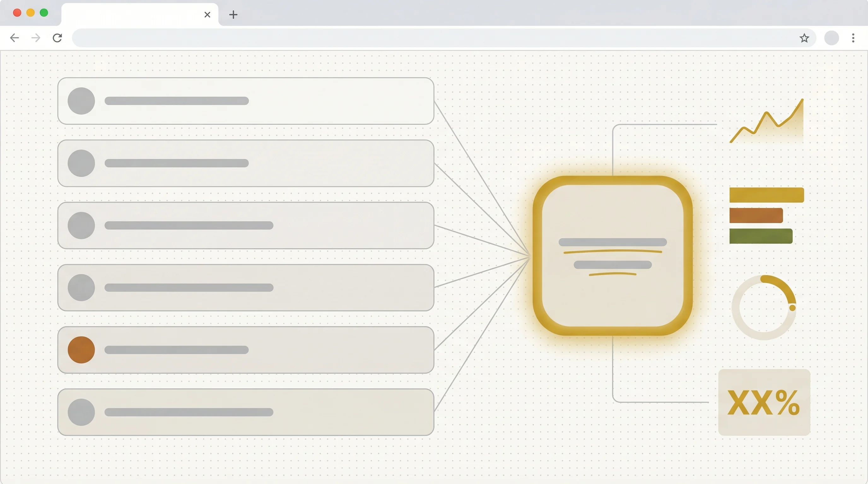This screenshot has width=868, height=484.
Task: Open a new tab with the plus button
Action: [x=233, y=14]
